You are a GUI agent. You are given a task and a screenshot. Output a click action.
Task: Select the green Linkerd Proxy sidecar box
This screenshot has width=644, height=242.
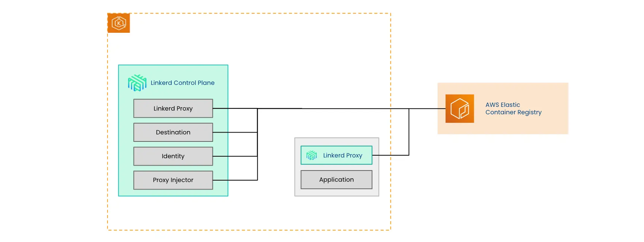coord(337,155)
